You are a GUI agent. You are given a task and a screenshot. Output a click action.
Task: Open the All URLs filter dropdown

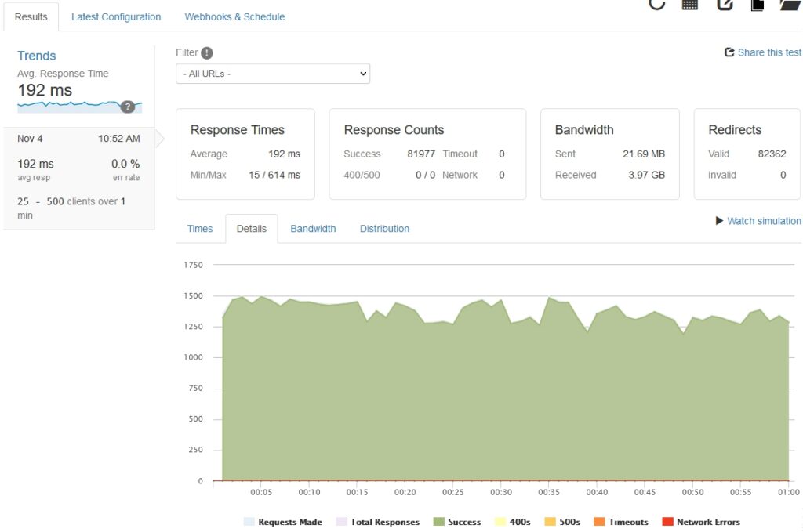[273, 74]
